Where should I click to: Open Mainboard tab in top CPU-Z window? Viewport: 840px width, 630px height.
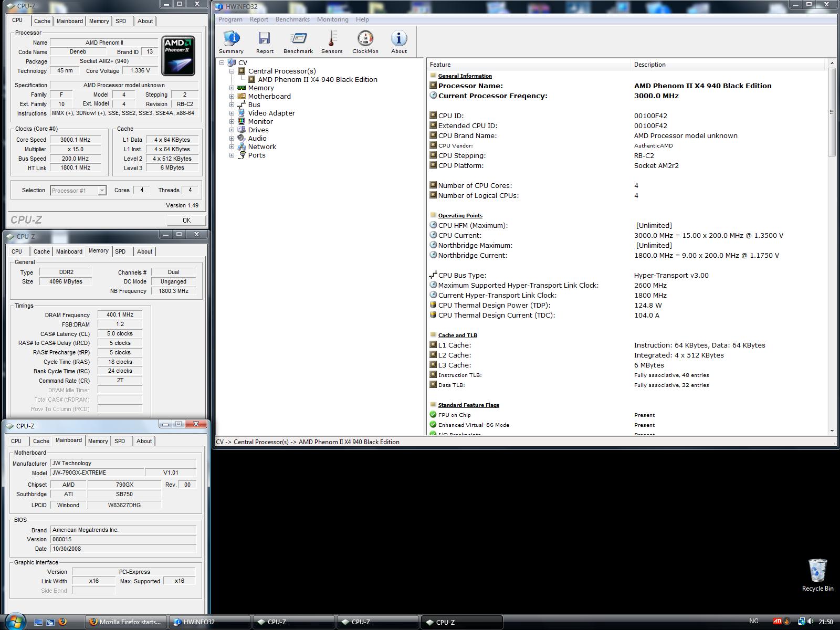tap(70, 21)
